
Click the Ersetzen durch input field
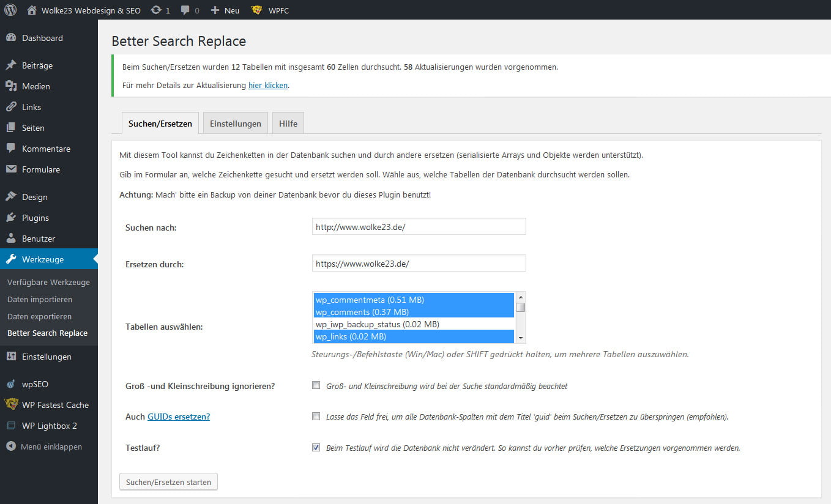pyautogui.click(x=419, y=264)
